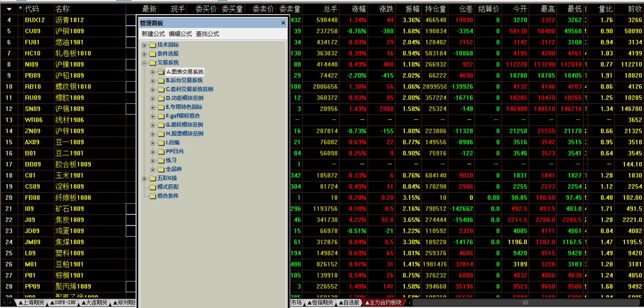Expand the 五彩K线 tree node

point(144,178)
